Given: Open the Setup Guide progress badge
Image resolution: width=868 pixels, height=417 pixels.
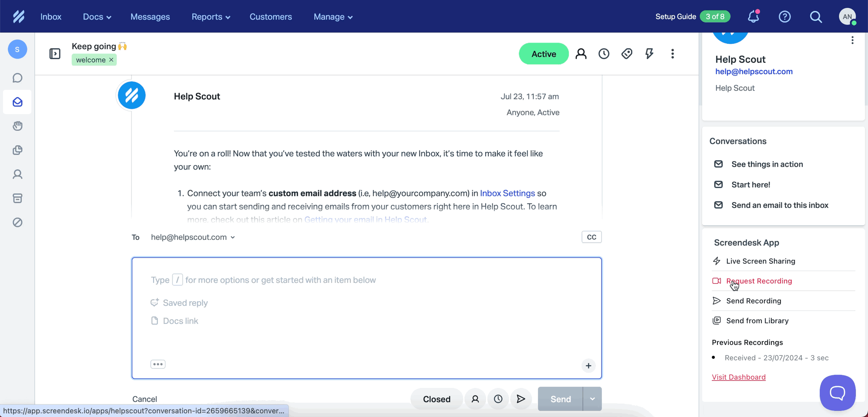Looking at the screenshot, I should click(715, 16).
